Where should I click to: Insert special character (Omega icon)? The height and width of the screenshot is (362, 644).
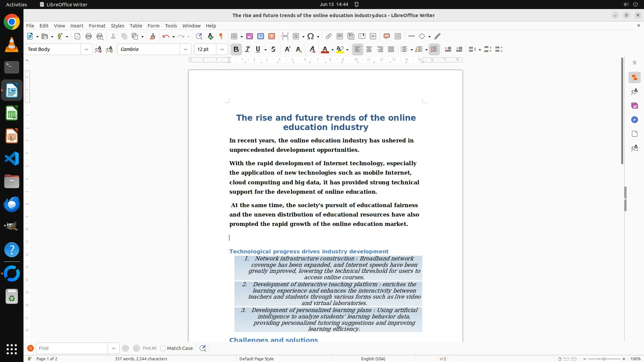pyautogui.click(x=311, y=36)
